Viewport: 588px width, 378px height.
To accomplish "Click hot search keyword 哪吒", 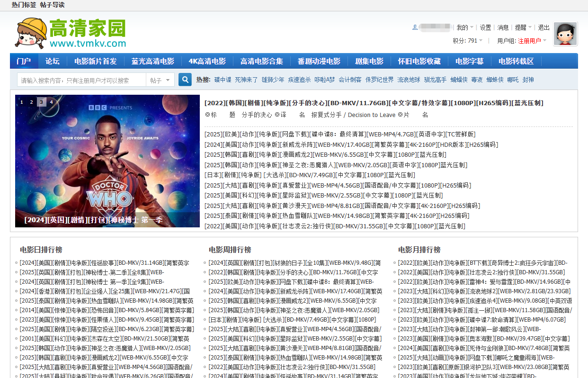I will point(513,80).
